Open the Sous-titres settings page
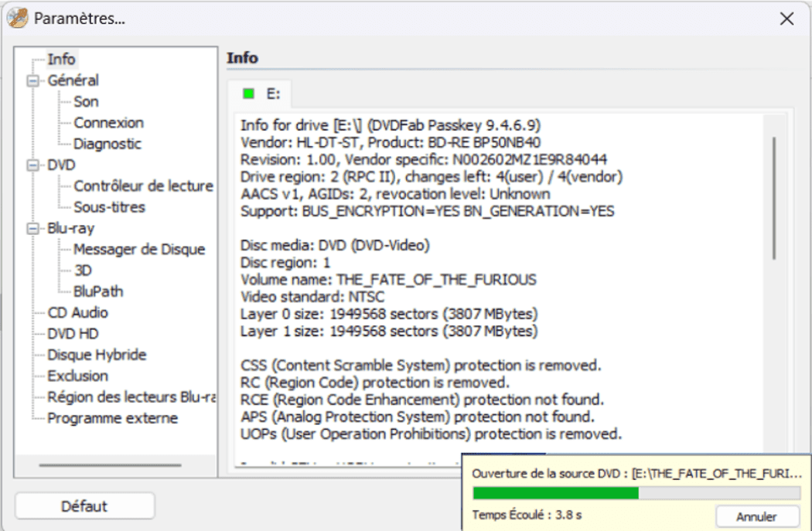 point(109,207)
